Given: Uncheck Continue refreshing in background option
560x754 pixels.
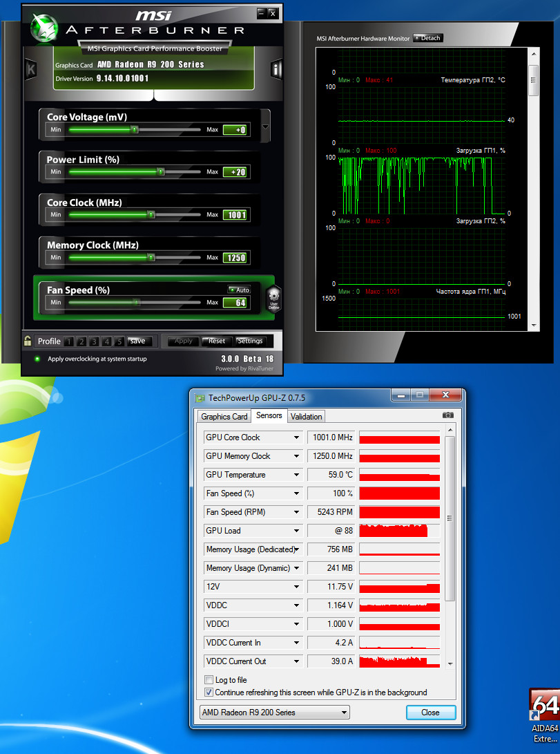Looking at the screenshot, I should pos(209,692).
